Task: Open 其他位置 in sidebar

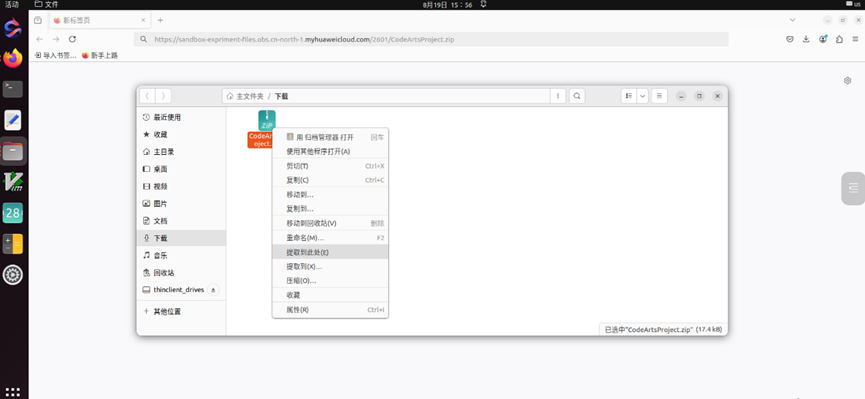Action: click(x=181, y=311)
